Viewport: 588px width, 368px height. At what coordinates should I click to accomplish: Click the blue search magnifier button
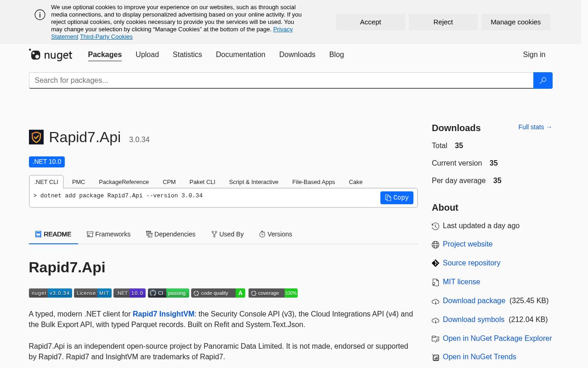pos(543,80)
